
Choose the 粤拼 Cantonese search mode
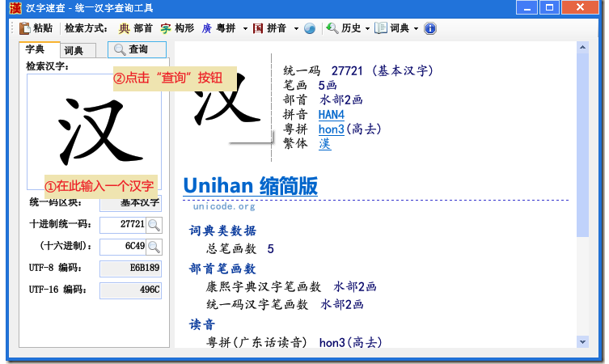[x=218, y=28]
